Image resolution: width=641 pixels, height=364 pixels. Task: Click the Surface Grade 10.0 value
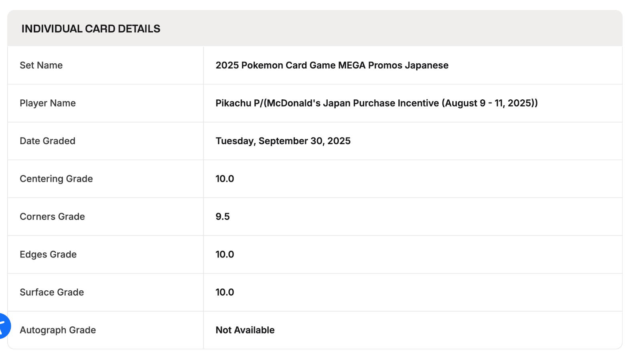coord(225,292)
